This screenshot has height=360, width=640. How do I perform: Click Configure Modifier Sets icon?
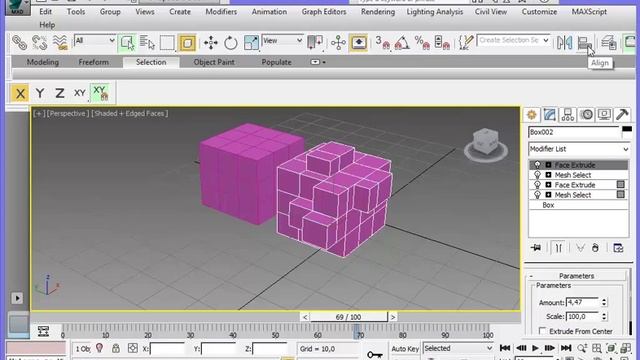[x=618, y=248]
